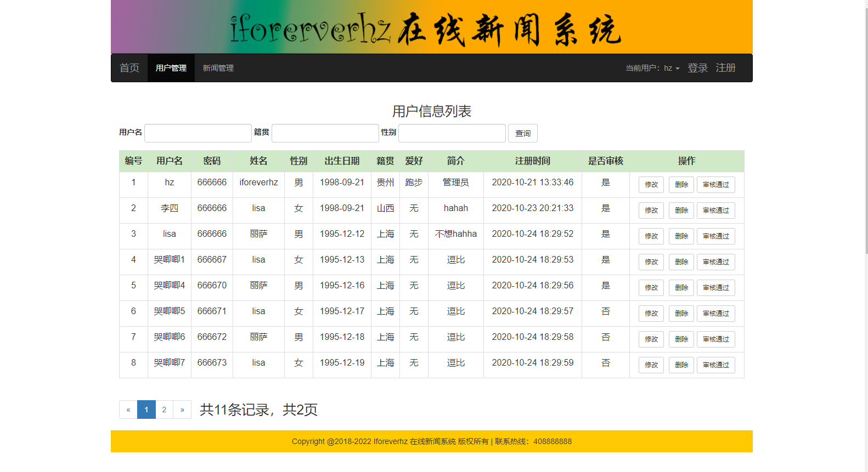Click the 查询 search button
868x472 pixels.
pyautogui.click(x=523, y=133)
